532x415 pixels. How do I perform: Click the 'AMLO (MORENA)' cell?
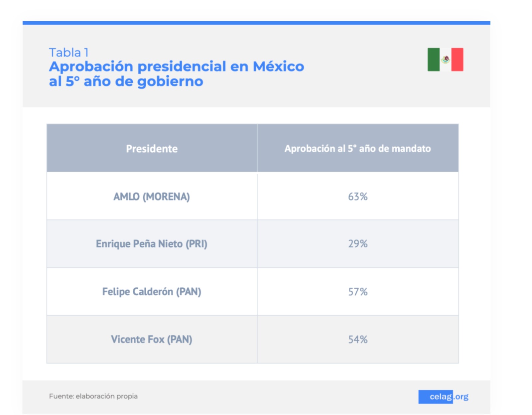[152, 197]
